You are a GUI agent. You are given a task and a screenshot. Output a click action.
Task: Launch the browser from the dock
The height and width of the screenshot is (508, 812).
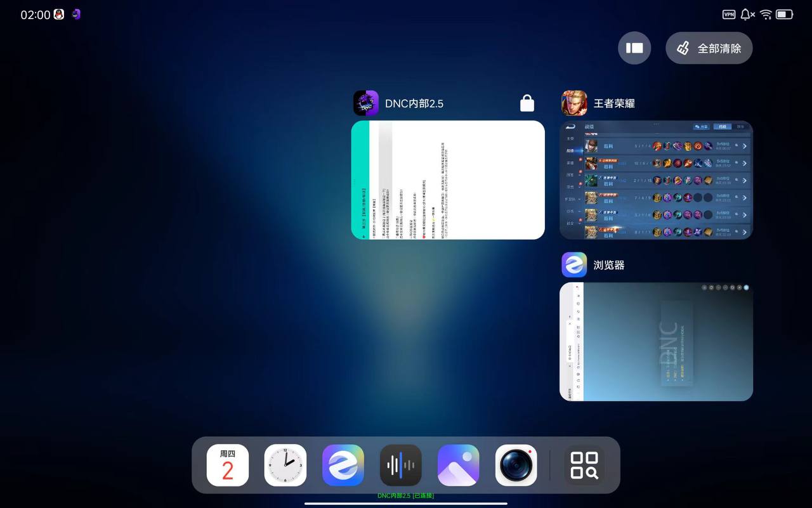click(x=343, y=465)
